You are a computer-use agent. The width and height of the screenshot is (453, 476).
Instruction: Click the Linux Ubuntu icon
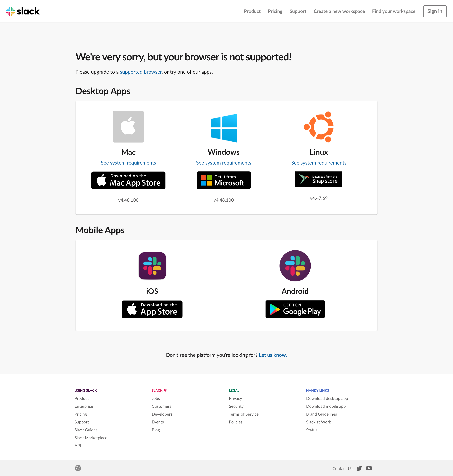coord(319,126)
